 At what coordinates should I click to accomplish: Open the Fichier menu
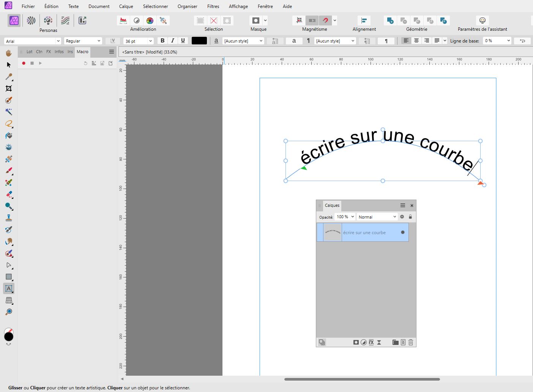[28, 6]
